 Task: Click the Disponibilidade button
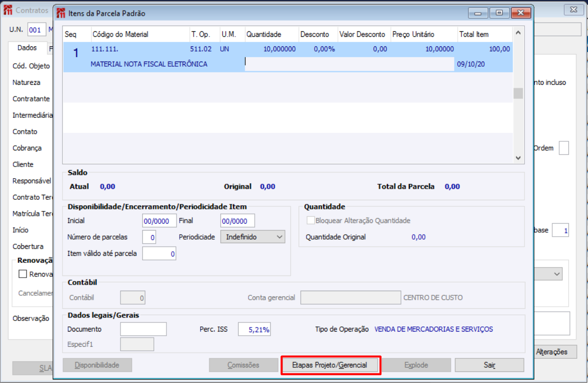pyautogui.click(x=97, y=365)
